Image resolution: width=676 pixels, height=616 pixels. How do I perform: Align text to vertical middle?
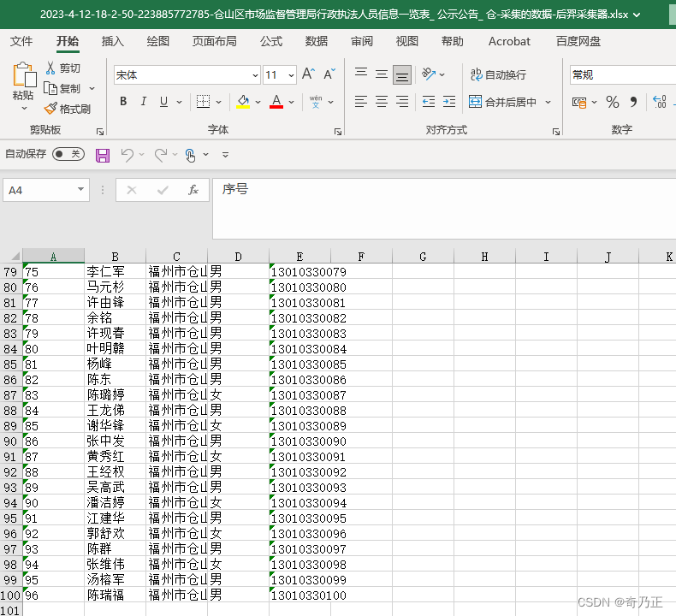pyautogui.click(x=382, y=74)
